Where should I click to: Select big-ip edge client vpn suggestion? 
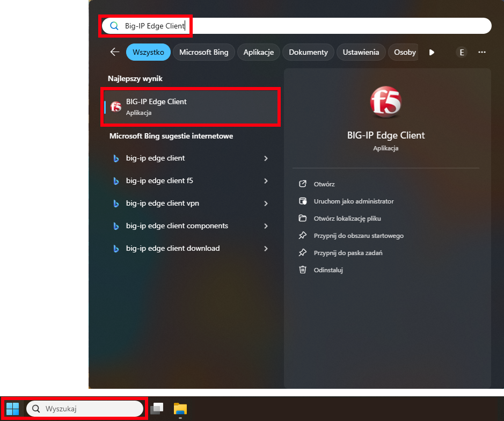pyautogui.click(x=191, y=204)
